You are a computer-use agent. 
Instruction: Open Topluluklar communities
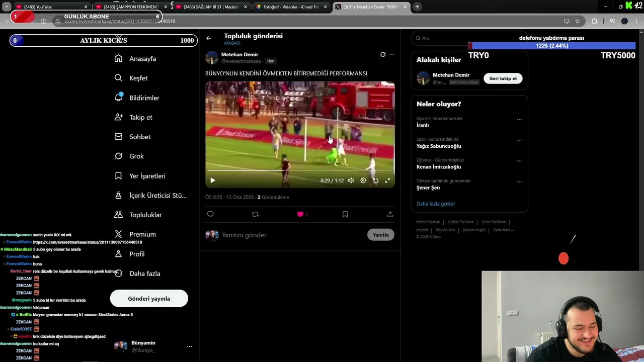point(138,215)
